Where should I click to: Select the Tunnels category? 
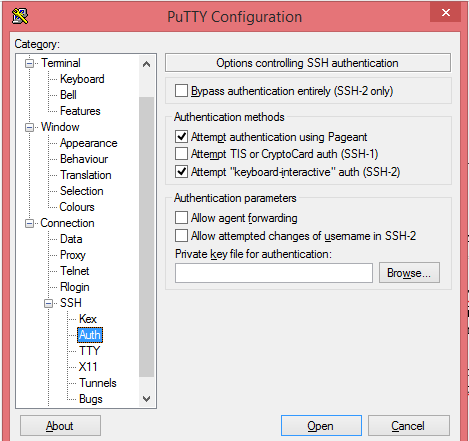pos(98,383)
